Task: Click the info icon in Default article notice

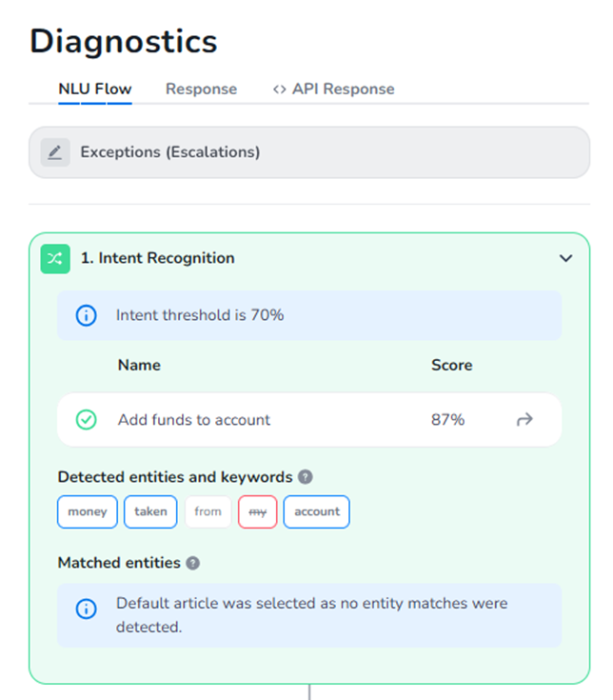Action: 86,610
